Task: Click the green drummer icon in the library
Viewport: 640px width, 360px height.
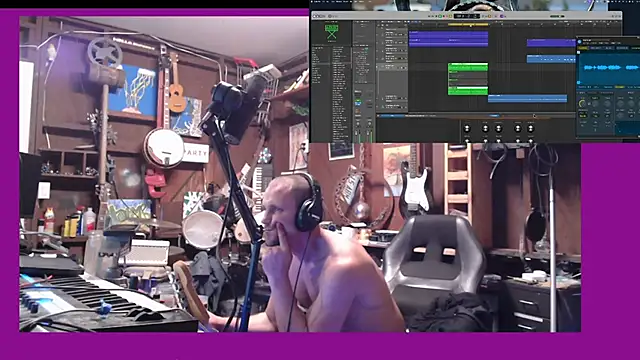Action: [331, 32]
